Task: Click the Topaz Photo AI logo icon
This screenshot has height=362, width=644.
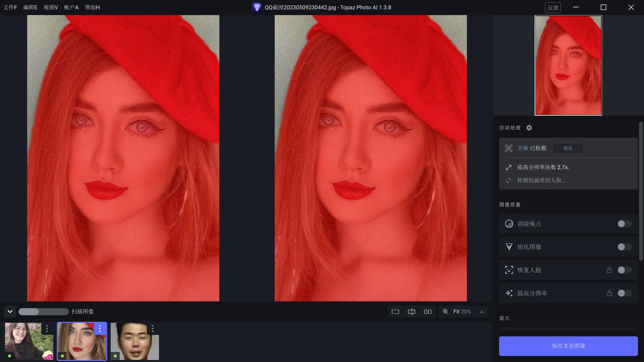Action: coord(257,7)
